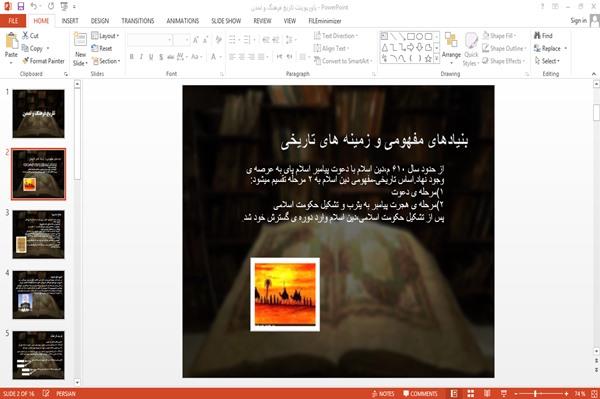Select the oval shape in gallery

(x=419, y=36)
